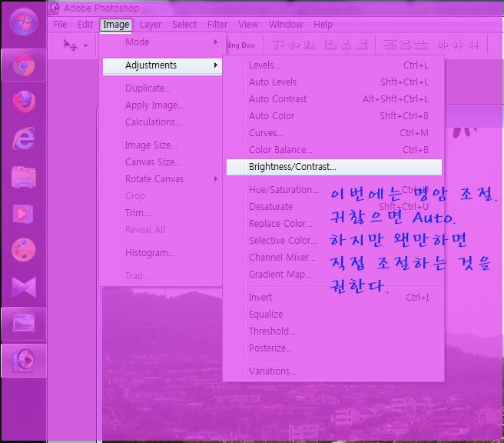Select Equalize adjustment

point(266,315)
